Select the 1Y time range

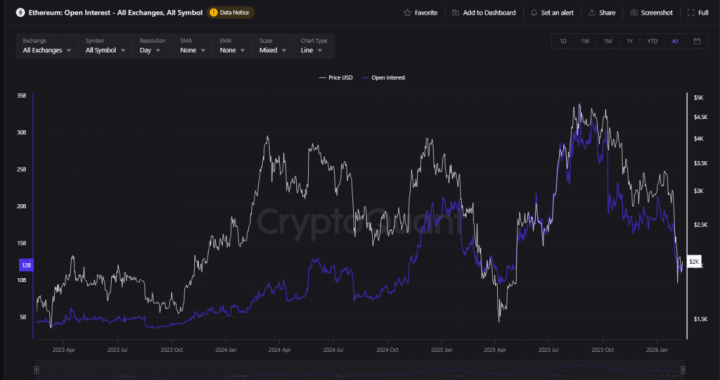(630, 41)
